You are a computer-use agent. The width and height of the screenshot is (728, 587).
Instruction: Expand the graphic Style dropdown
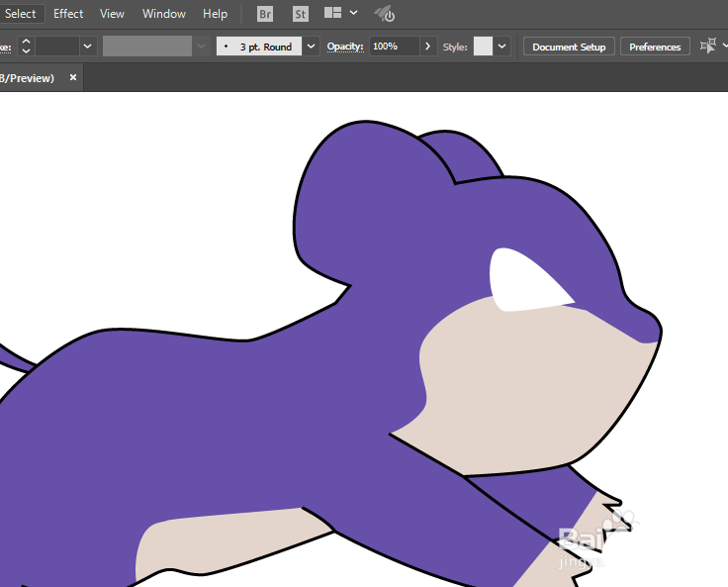click(x=501, y=47)
